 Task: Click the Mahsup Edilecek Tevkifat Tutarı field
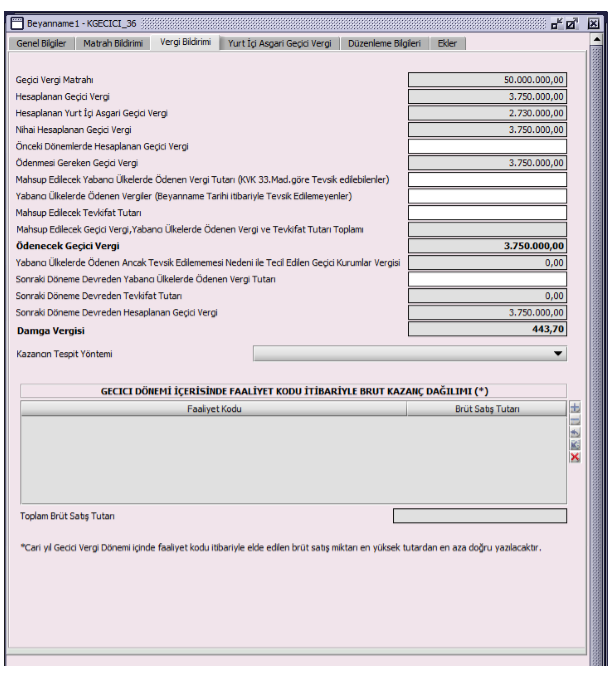tap(487, 213)
